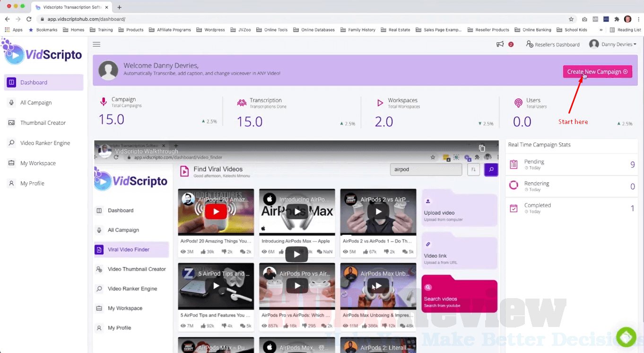Open the Reading List
Image resolution: width=644 pixels, height=353 pixels.
coord(625,30)
